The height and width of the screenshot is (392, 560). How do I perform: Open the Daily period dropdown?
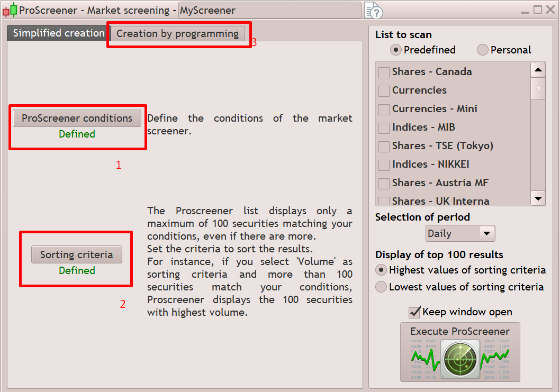click(x=460, y=233)
